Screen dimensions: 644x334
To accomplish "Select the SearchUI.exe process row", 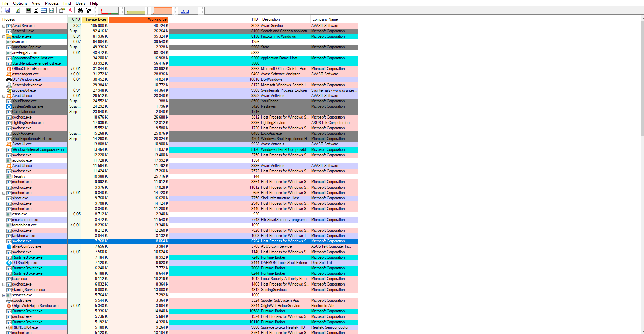I will [x=179, y=31].
